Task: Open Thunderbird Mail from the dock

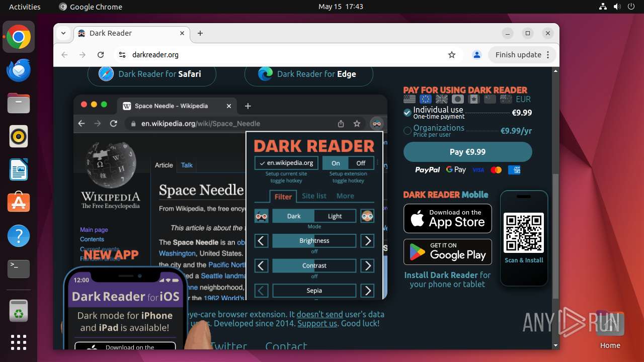Action: (x=19, y=70)
